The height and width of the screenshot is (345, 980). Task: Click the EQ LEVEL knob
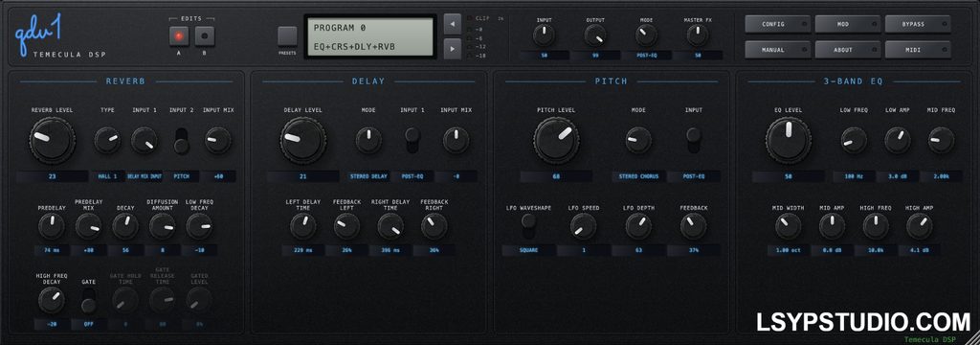789,140
